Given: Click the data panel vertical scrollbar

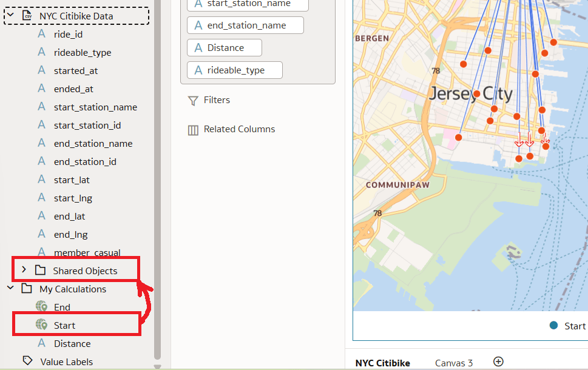Looking at the screenshot, I should point(157,180).
